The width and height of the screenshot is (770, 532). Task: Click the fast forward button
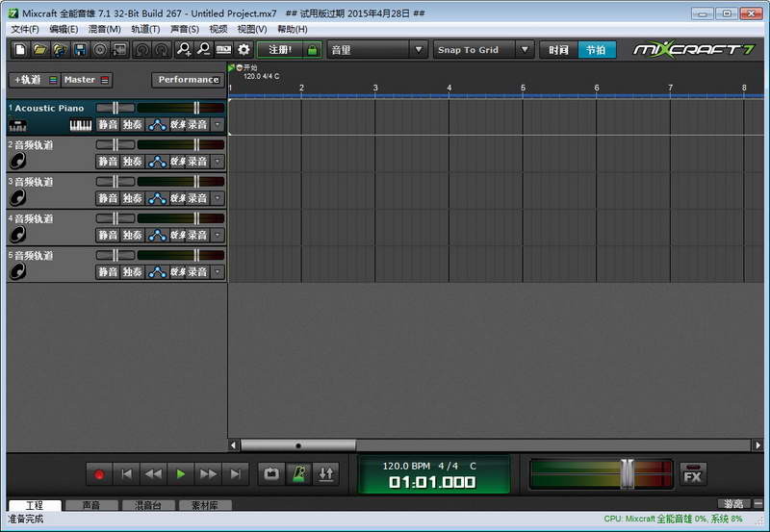tap(208, 474)
